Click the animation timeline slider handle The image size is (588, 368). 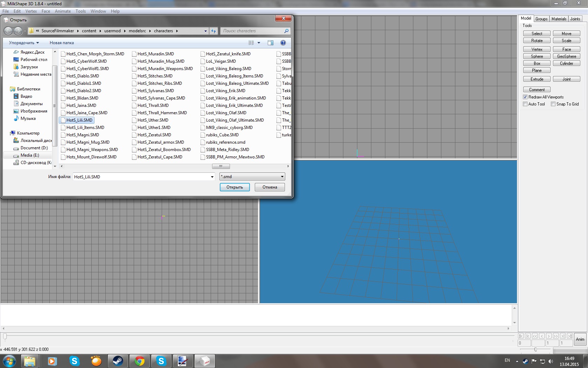pyautogui.click(x=5, y=336)
